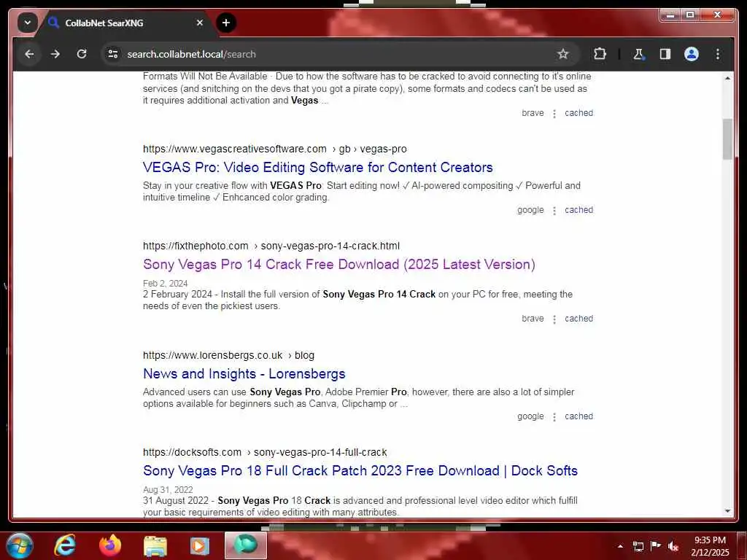
Task: Click the google engine label for vegascreativesoftware
Action: click(530, 210)
